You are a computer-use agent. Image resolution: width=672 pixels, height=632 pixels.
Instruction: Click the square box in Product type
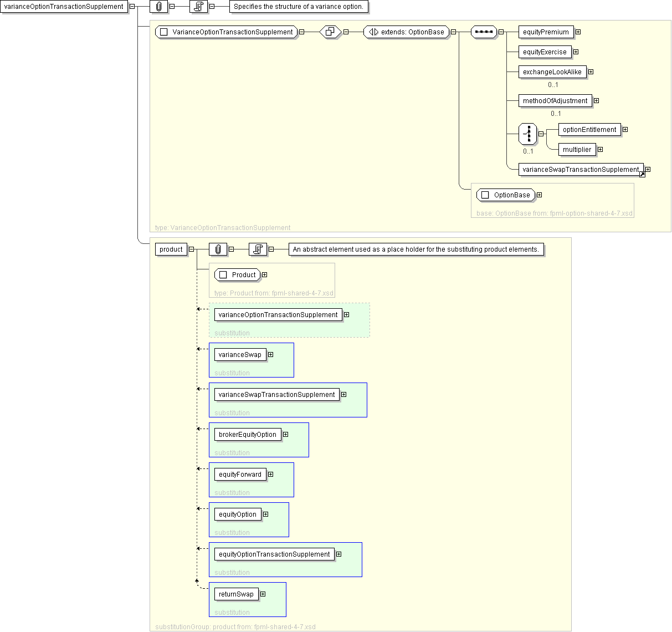click(223, 275)
